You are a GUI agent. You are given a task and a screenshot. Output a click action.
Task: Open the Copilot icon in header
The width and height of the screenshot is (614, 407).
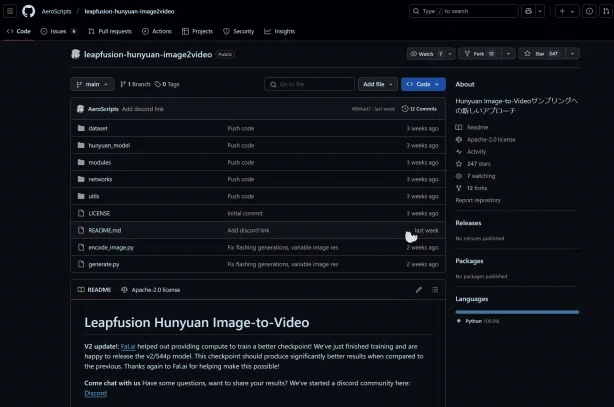[x=528, y=11]
